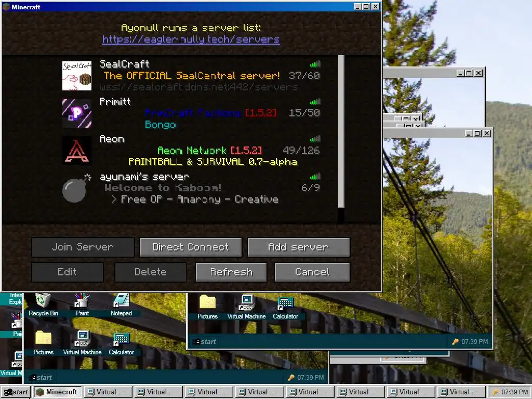Select the purple Primitt server icon
This screenshot has width=532, height=399.
click(x=77, y=113)
